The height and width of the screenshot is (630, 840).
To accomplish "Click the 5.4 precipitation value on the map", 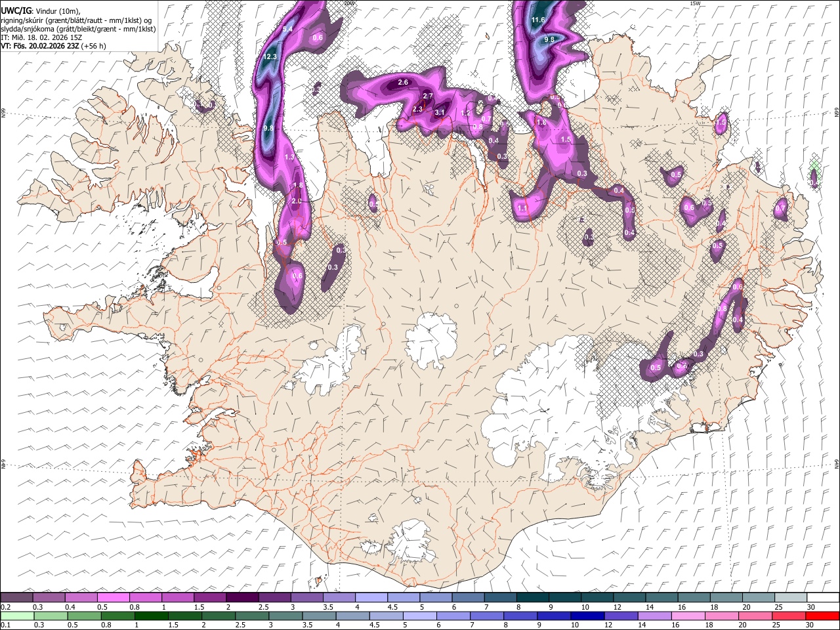I will [287, 30].
